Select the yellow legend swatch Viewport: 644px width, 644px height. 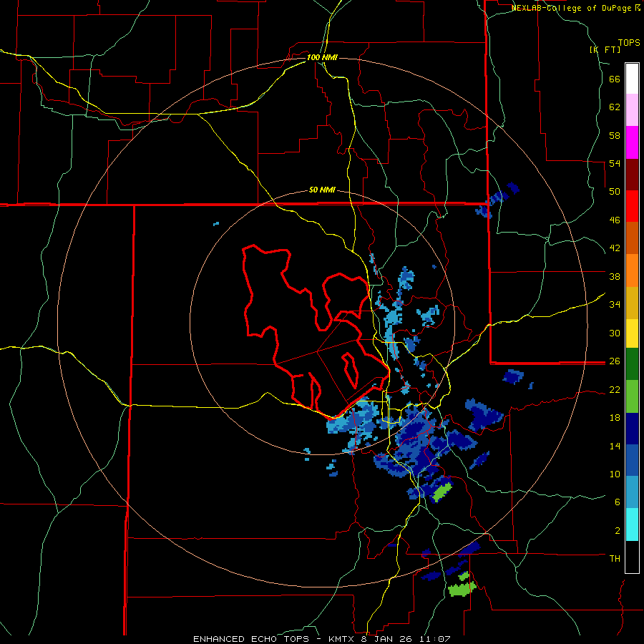(x=632, y=333)
